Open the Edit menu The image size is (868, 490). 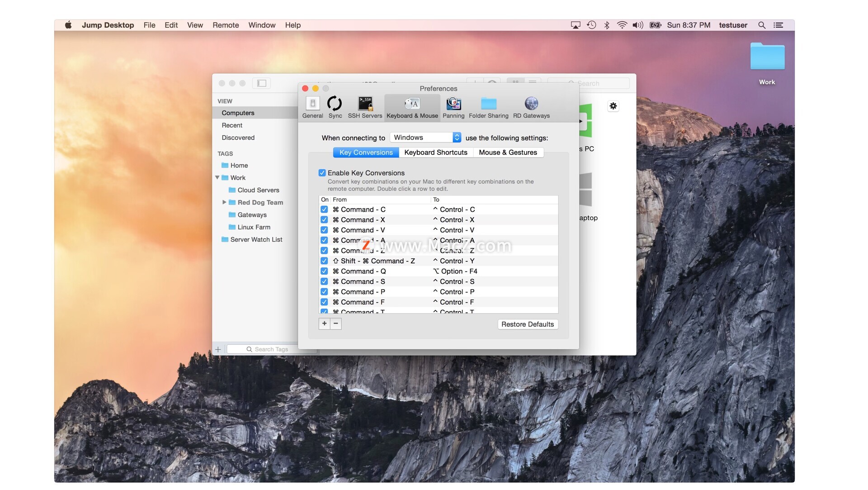point(171,25)
